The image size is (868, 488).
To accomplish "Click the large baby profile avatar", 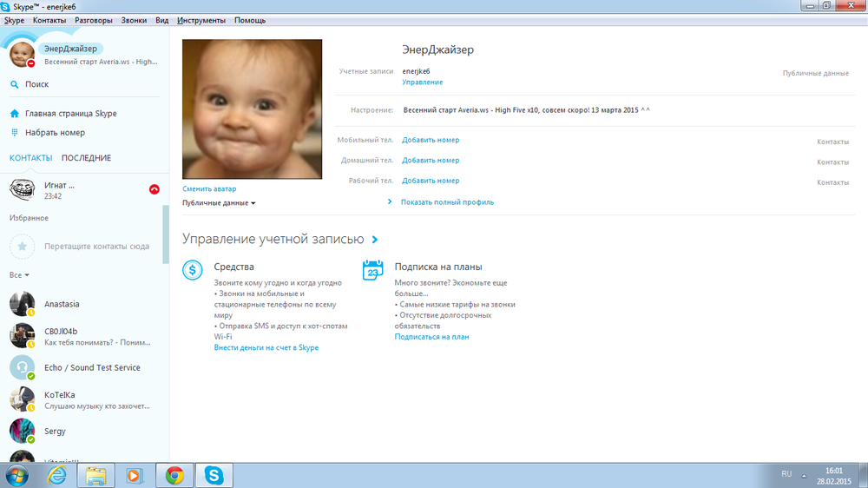I will 252,109.
